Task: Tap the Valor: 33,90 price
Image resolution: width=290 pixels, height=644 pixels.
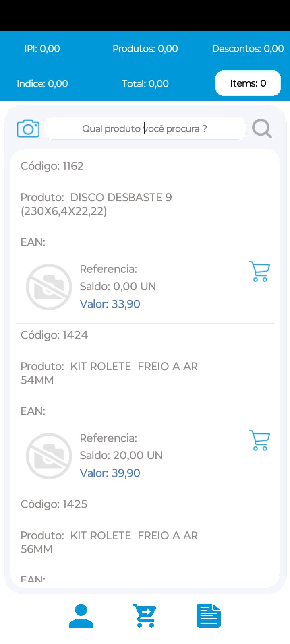Action: click(110, 304)
